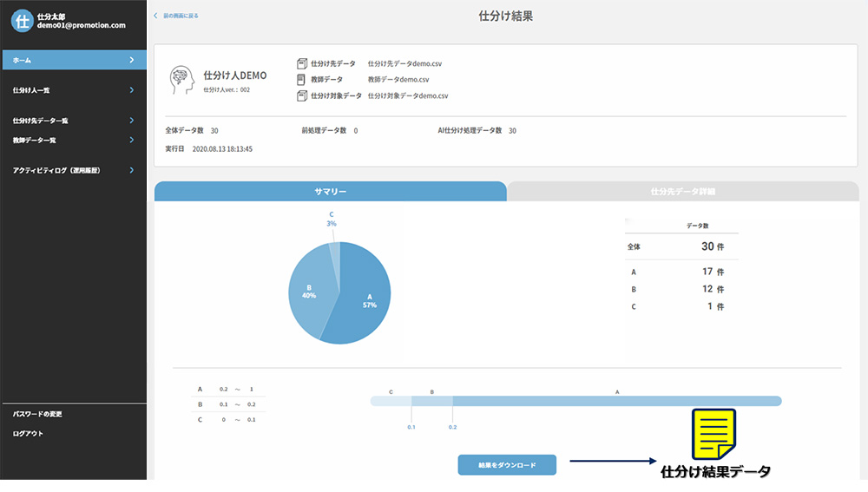Image resolution: width=868 pixels, height=492 pixels.
Task: Click the back arrow icon at top
Action: tap(156, 16)
